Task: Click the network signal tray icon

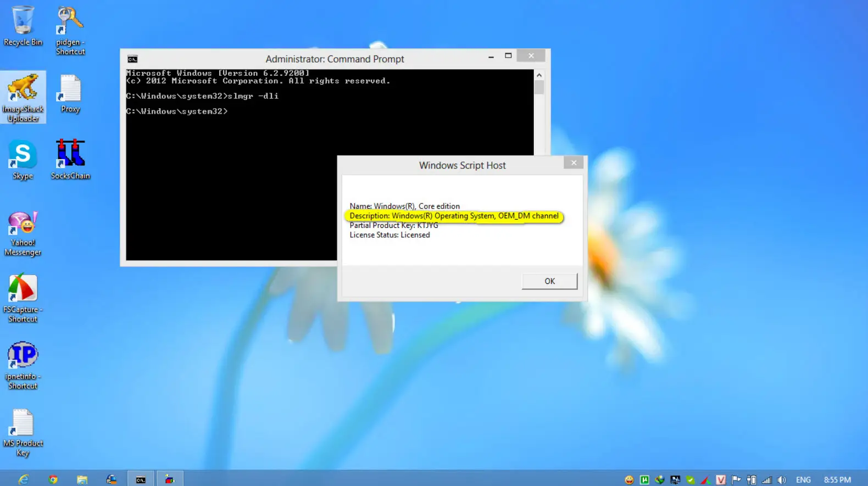Action: [x=767, y=480]
